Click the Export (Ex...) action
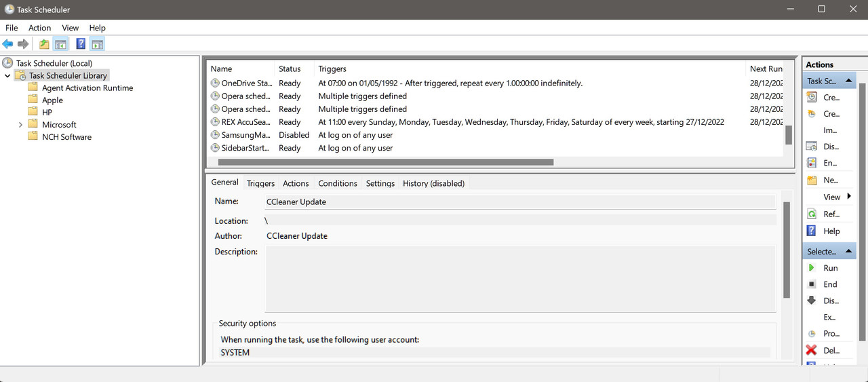Screen dimensions: 868x382 [x=829, y=317]
